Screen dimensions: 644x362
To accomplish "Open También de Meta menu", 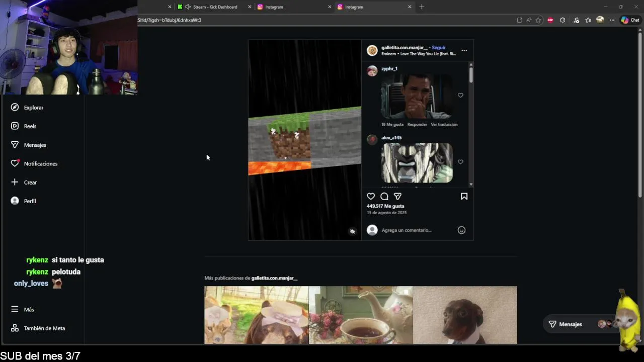I will coord(38,328).
